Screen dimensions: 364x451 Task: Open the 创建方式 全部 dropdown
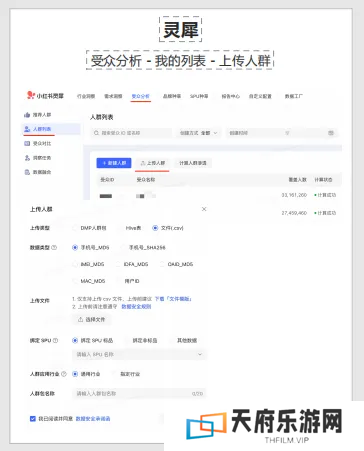click(x=199, y=133)
